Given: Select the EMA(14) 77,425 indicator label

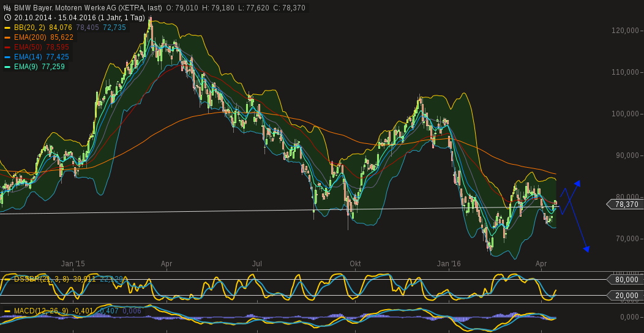Looking at the screenshot, I should pyautogui.click(x=42, y=57).
